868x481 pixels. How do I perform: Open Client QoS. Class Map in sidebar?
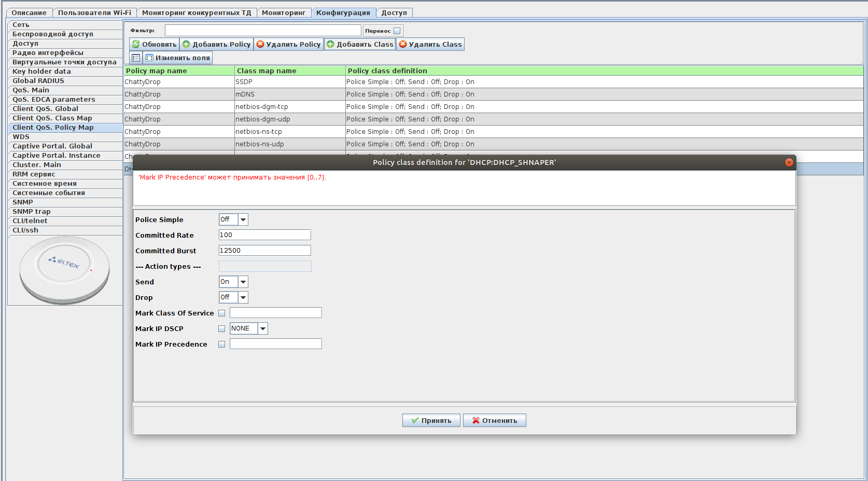(x=65, y=118)
